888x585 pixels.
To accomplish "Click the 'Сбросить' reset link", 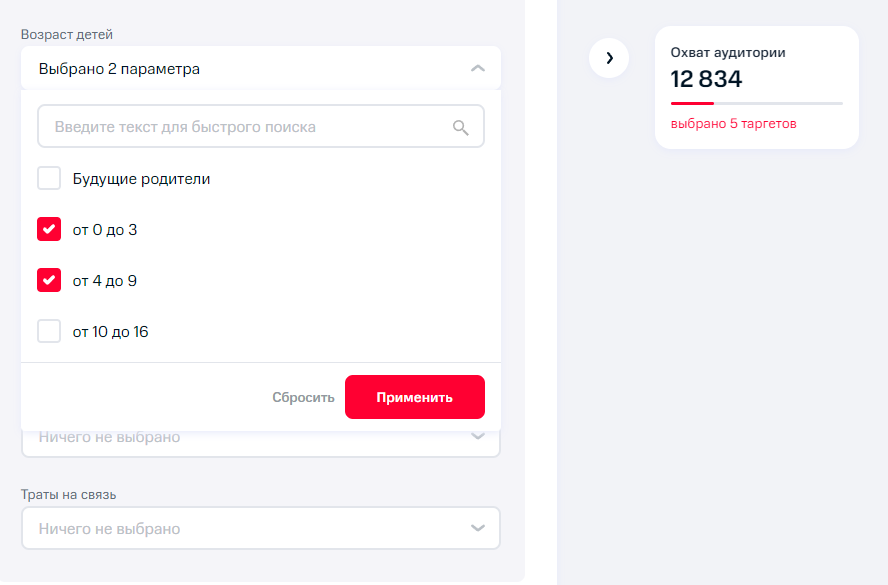I will pyautogui.click(x=303, y=397).
